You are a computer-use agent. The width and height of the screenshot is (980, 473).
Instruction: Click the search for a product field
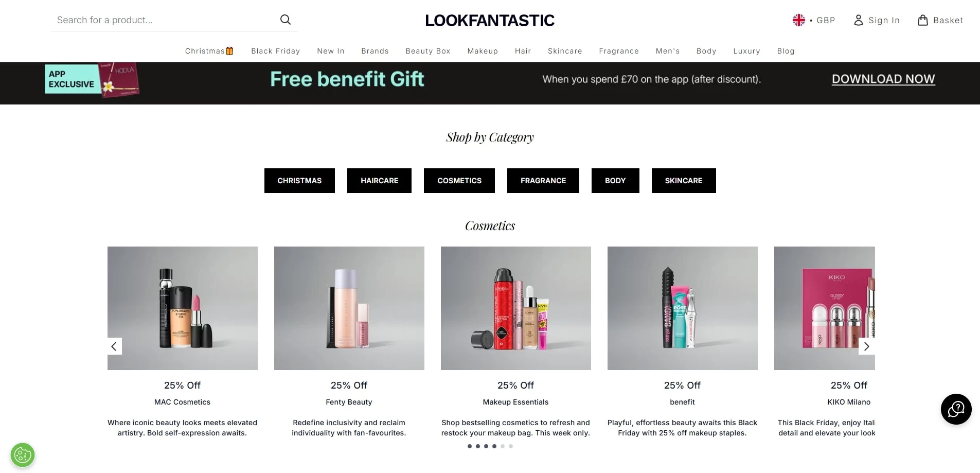(x=154, y=20)
